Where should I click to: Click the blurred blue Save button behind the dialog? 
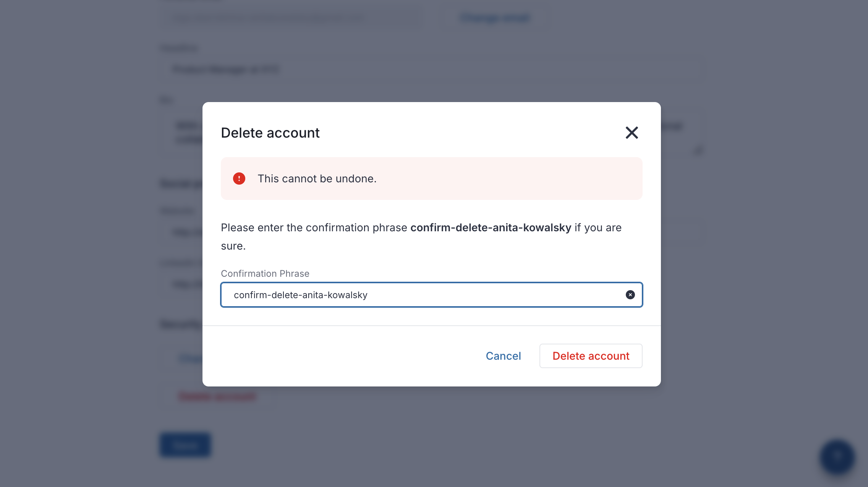click(x=185, y=445)
